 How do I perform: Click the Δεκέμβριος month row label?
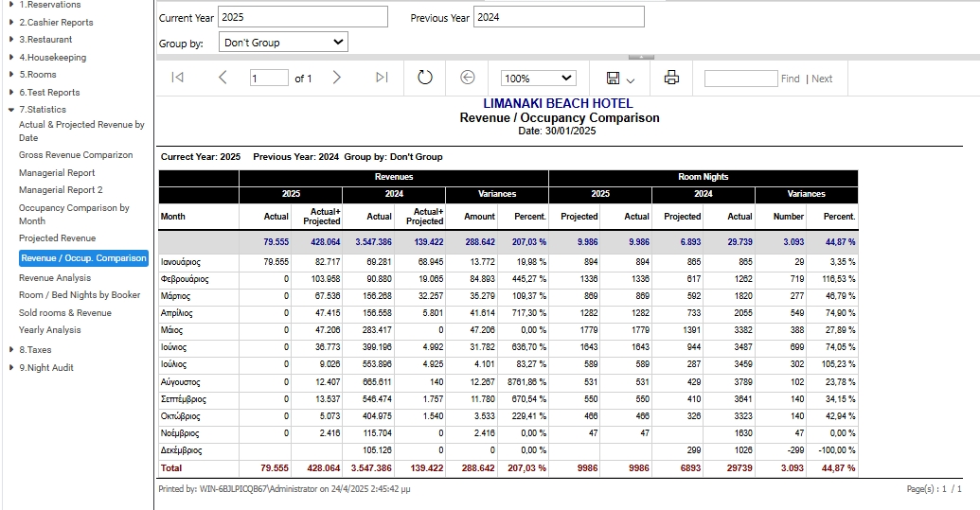click(181, 450)
